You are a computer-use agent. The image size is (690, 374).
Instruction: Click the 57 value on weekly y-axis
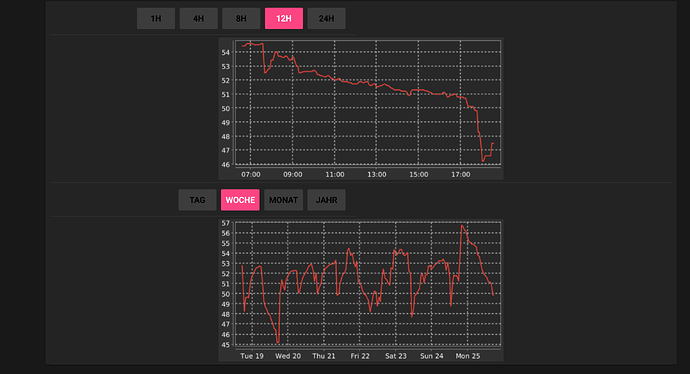pyautogui.click(x=226, y=223)
